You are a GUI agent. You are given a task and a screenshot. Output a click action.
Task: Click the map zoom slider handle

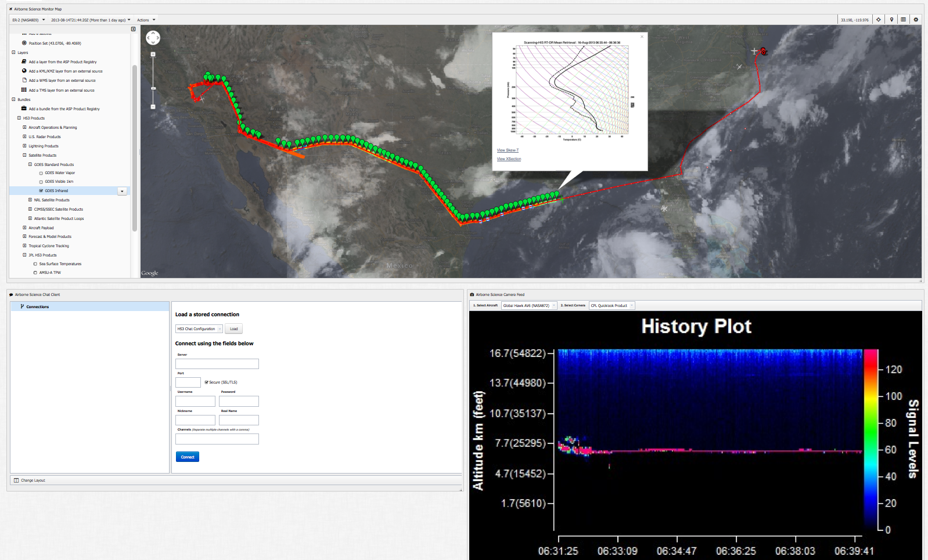click(x=153, y=88)
